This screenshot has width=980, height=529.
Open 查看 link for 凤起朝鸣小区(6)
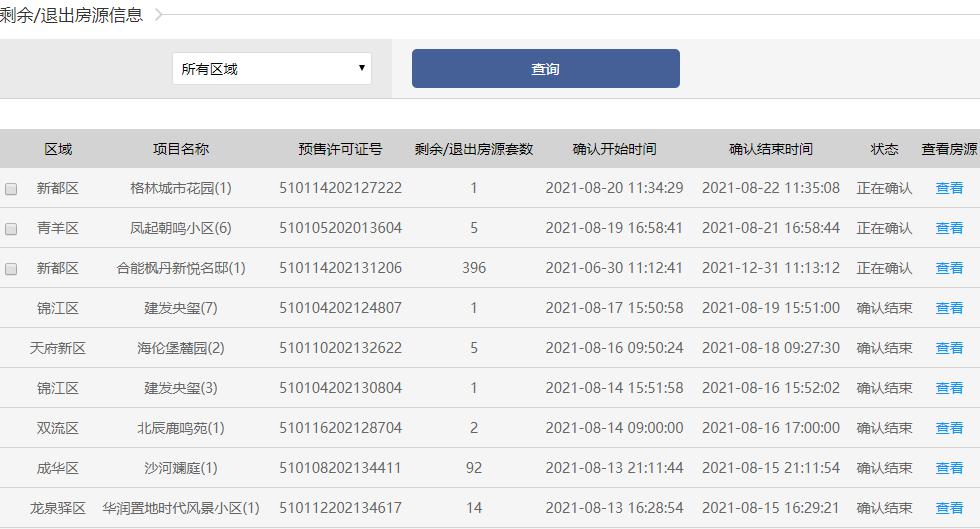[x=949, y=228]
